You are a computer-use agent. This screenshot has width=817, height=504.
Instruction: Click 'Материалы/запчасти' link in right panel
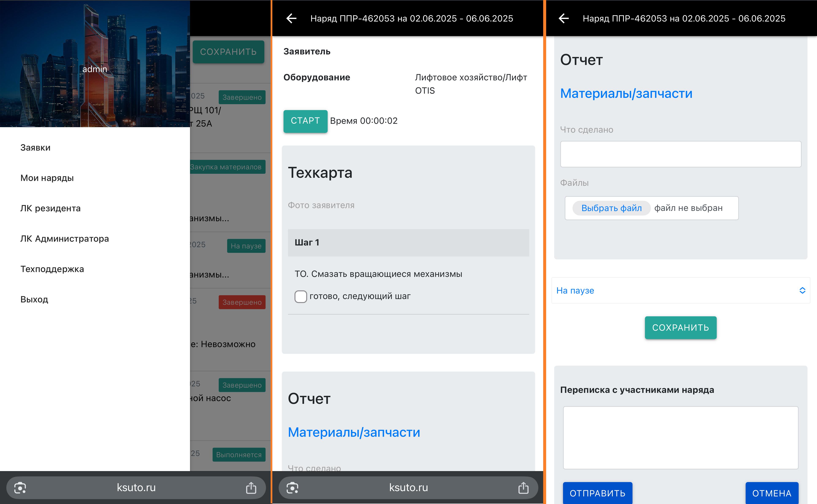point(626,93)
